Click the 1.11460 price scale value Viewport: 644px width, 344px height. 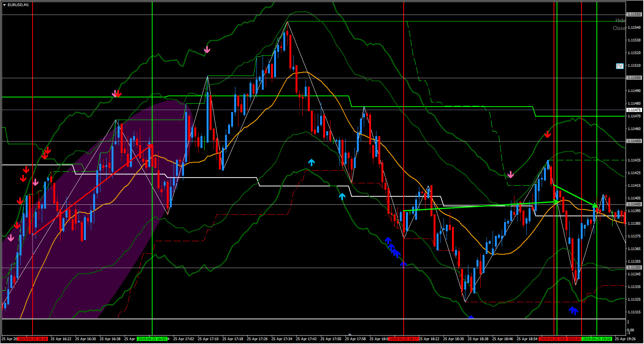[x=634, y=129]
